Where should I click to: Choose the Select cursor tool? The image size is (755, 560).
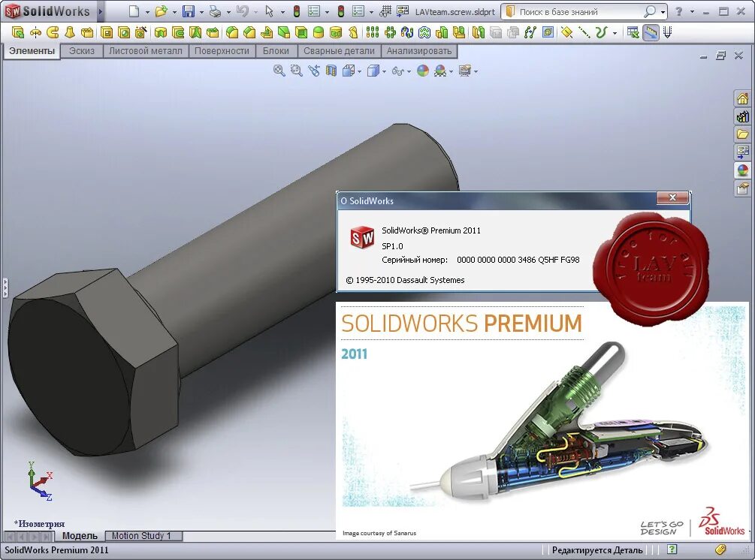coord(269,11)
